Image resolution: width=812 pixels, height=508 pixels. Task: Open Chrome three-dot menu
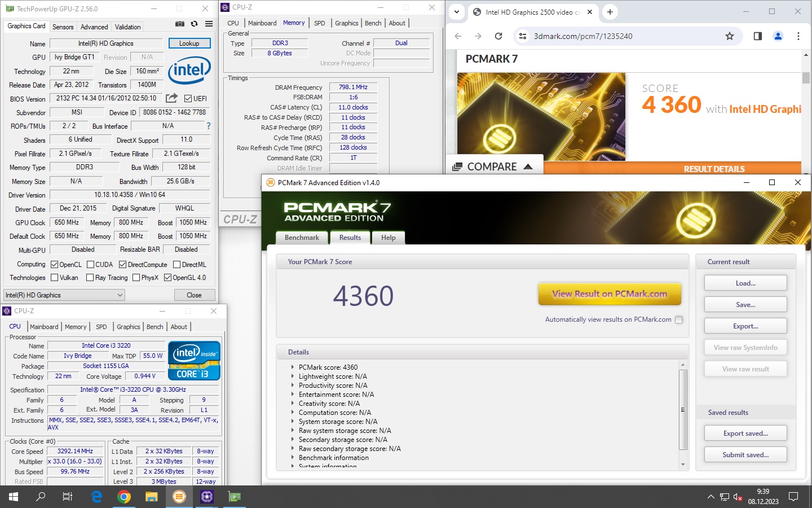tap(798, 36)
